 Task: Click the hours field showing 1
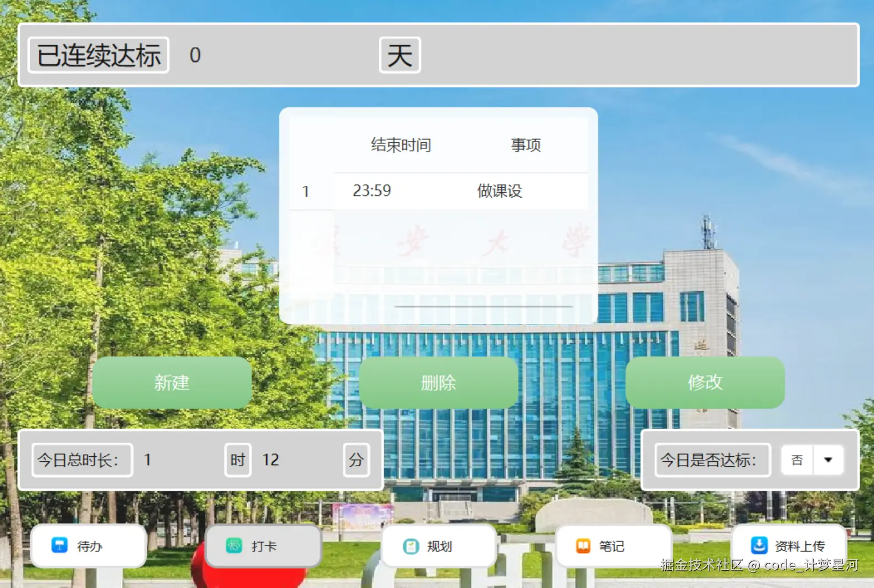(179, 460)
